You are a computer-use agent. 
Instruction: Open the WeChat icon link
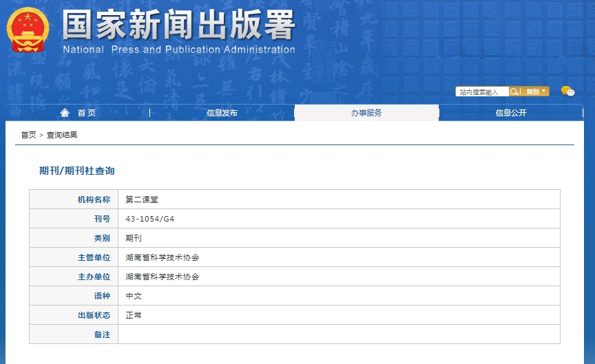coord(567,92)
